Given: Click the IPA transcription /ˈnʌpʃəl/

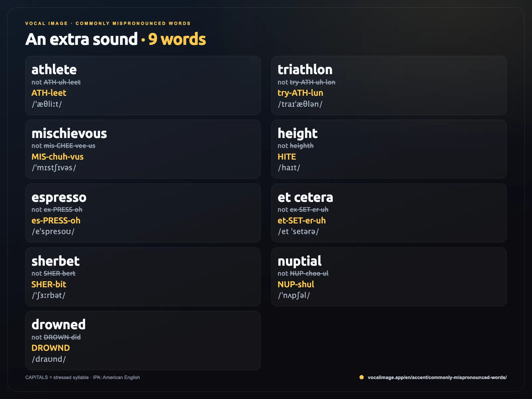Looking at the screenshot, I should pyautogui.click(x=294, y=295).
